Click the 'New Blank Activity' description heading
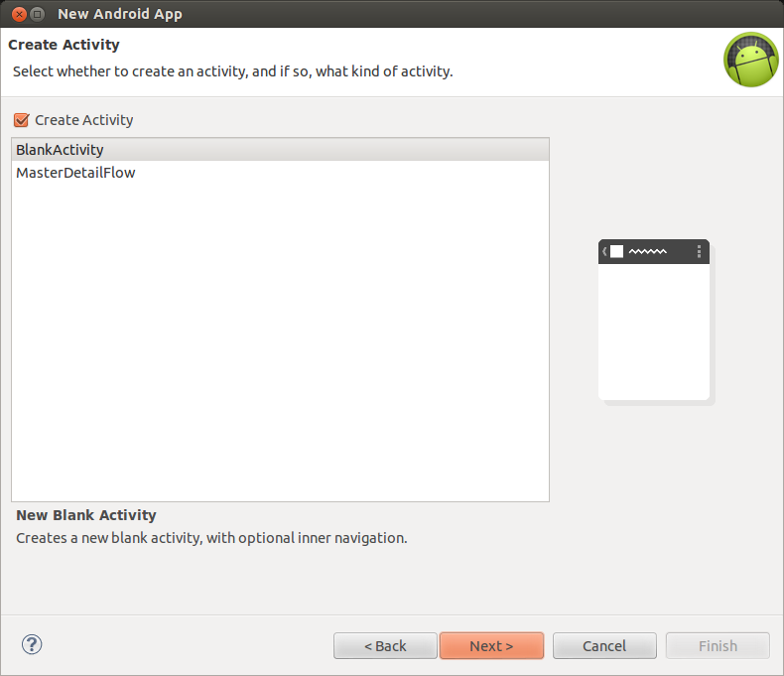 pyautogui.click(x=86, y=515)
